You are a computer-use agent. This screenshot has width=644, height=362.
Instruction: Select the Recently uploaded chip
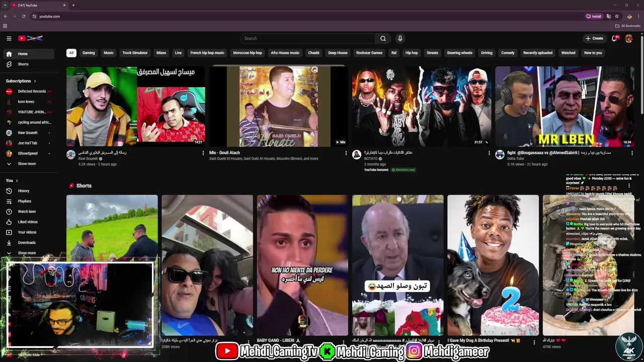pos(538,53)
